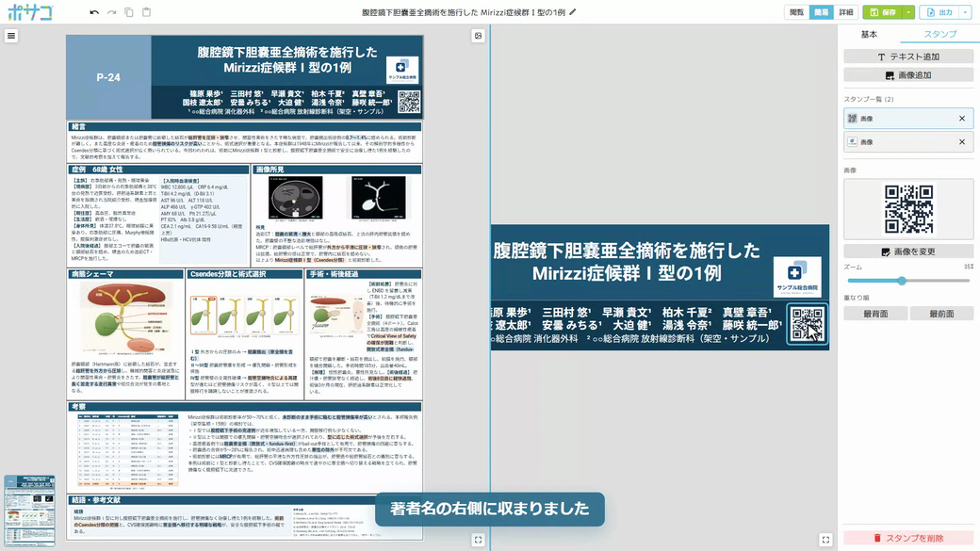Image resolution: width=980 pixels, height=551 pixels.
Task: Send stamp to back with 最背面
Action: point(875,314)
